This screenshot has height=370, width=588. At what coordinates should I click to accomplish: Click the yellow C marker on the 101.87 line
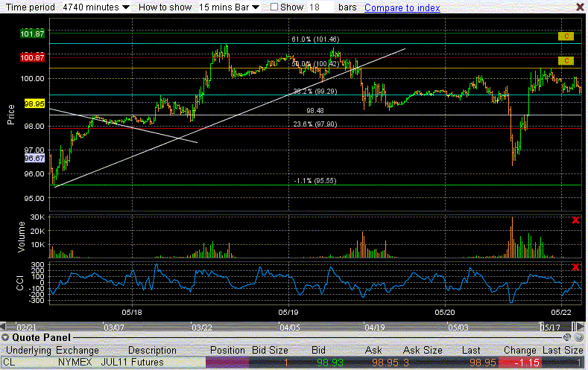(566, 36)
